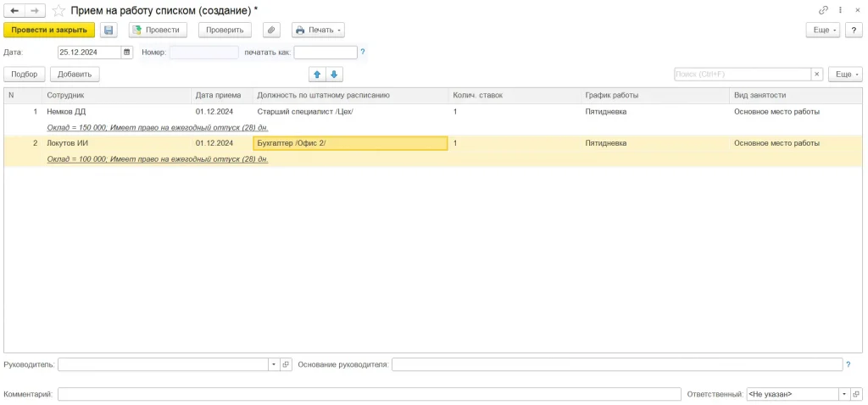868x405 pixels.
Task: Copy document link using chain icon
Action: [x=823, y=10]
